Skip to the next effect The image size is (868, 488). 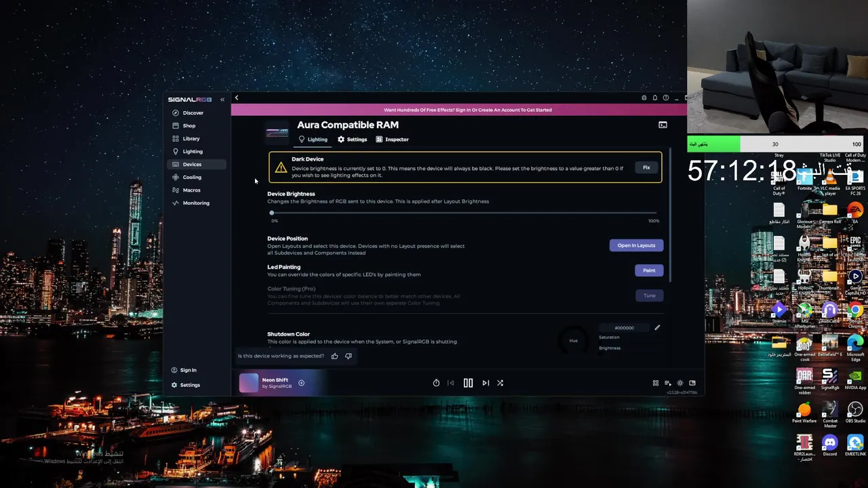486,383
